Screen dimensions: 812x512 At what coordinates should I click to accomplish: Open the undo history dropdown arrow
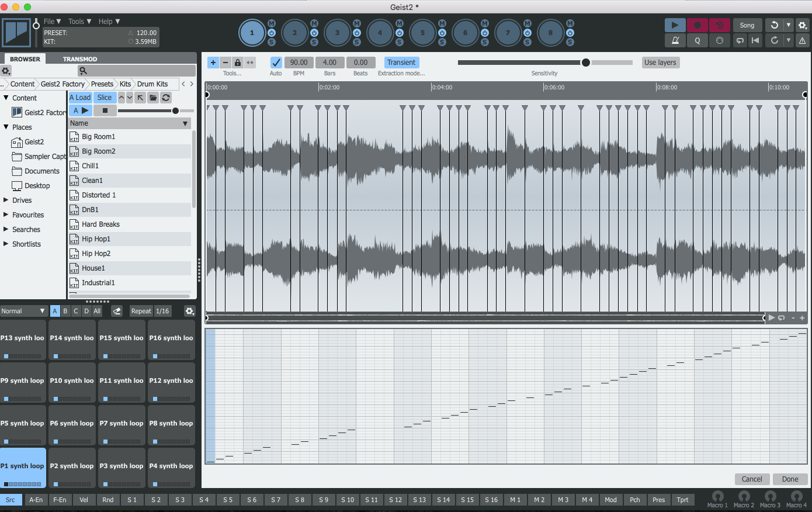789,25
